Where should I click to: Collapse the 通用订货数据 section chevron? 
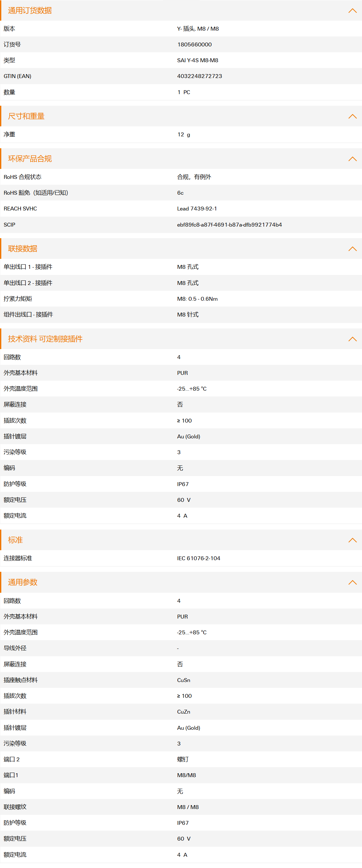coord(352,11)
